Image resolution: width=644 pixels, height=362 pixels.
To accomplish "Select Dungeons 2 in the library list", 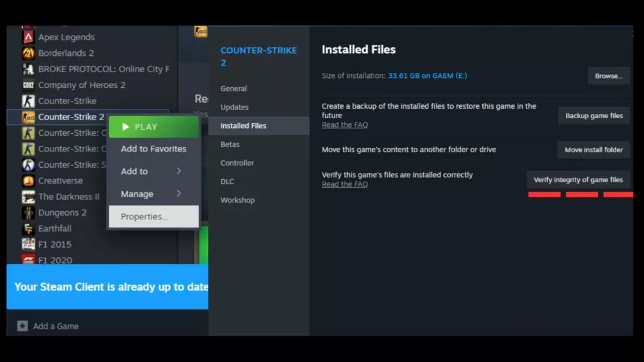I will point(62,212).
